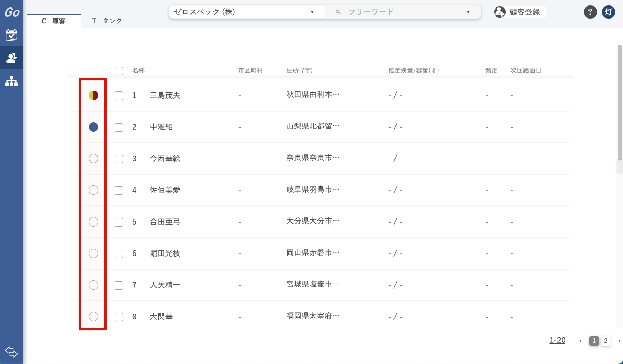Go to next page with right arrow
The height and width of the screenshot is (364, 623).
tap(617, 341)
